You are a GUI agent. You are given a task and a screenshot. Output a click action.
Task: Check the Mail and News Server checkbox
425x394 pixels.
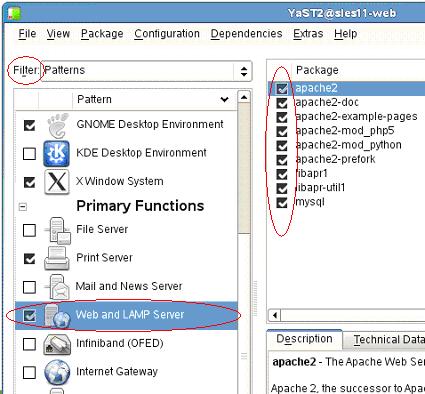coord(29,287)
